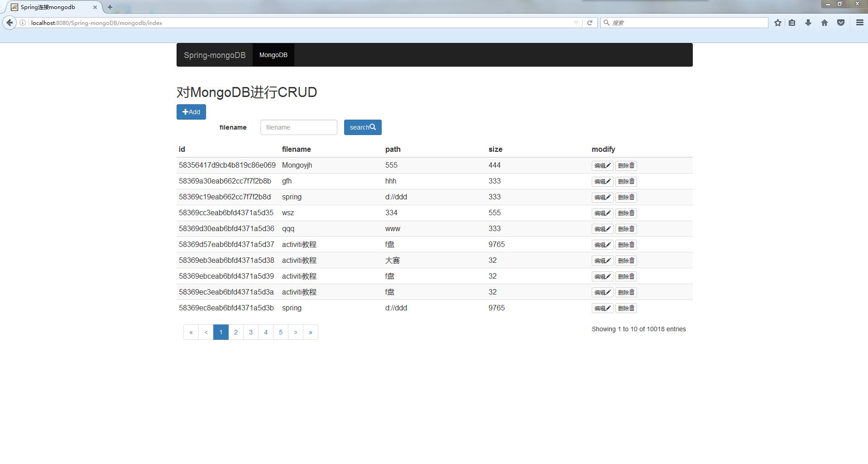Go to next page with > button
868x464 pixels.
click(x=296, y=332)
